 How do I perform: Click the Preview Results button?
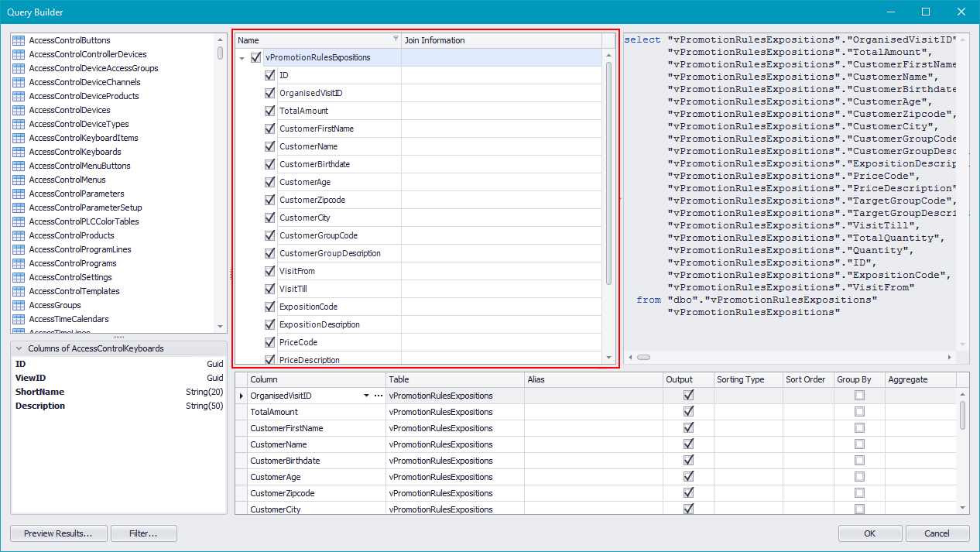click(x=58, y=533)
